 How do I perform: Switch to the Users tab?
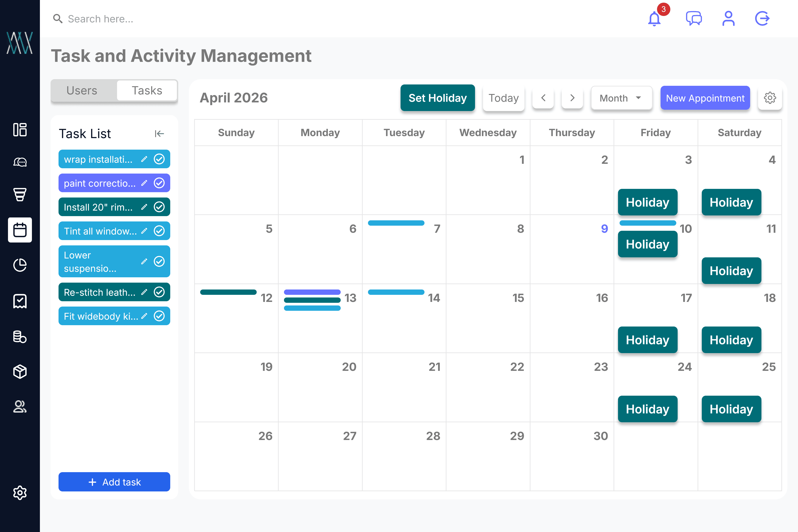[82, 91]
